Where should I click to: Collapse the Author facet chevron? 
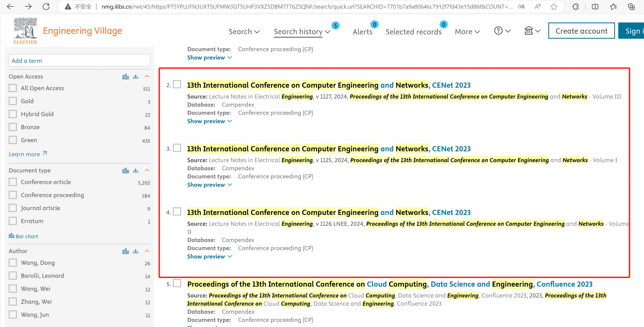(x=147, y=251)
